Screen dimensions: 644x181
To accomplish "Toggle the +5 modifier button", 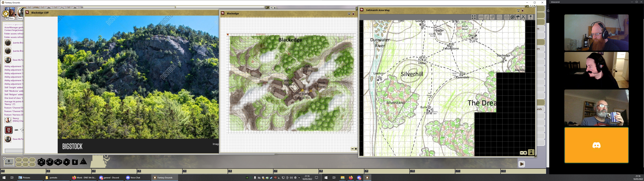I will (32, 160).
